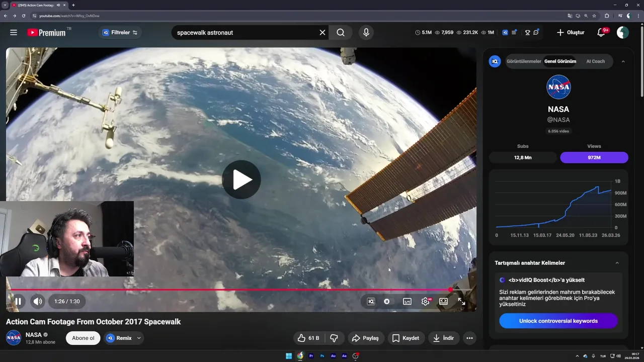Click the vidIQ icon in player controls
The height and width of the screenshot is (362, 644).
pyautogui.click(x=371, y=302)
